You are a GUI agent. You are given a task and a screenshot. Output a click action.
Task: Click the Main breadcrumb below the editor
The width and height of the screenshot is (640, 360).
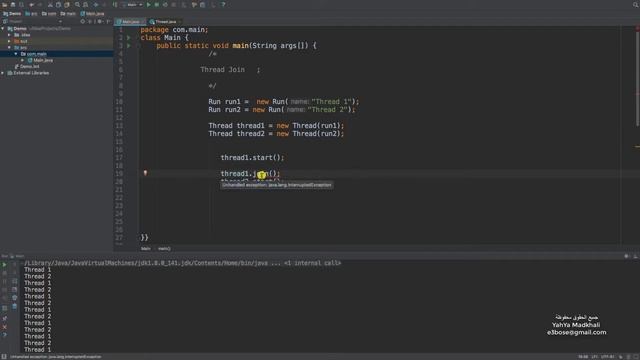[146, 249]
